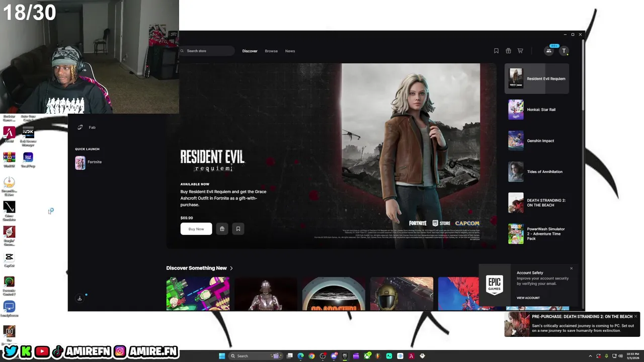Open the gift icon in store header
This screenshot has width=644, height=362.
tap(508, 51)
